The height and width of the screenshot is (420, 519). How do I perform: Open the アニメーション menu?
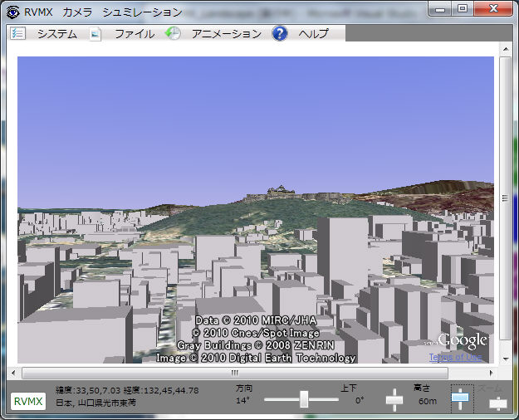[x=226, y=34]
